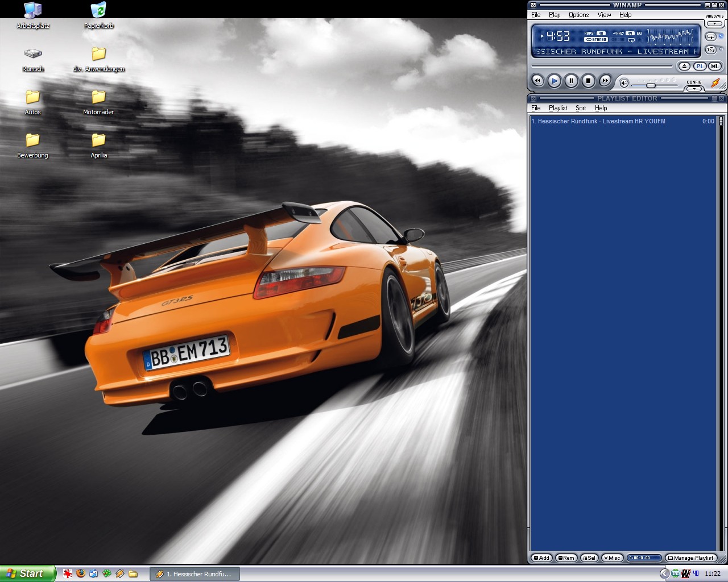Open the Winamp Options menu
The width and height of the screenshot is (728, 582).
pos(579,15)
